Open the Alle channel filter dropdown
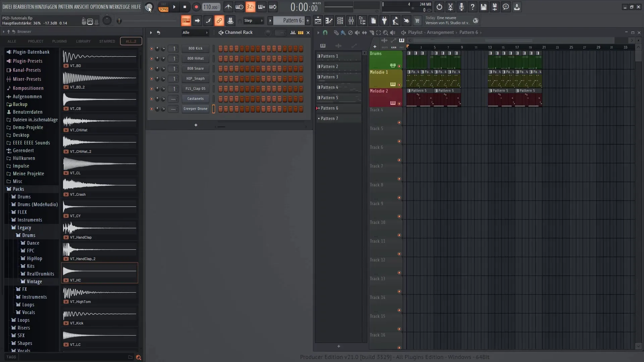 (195, 33)
